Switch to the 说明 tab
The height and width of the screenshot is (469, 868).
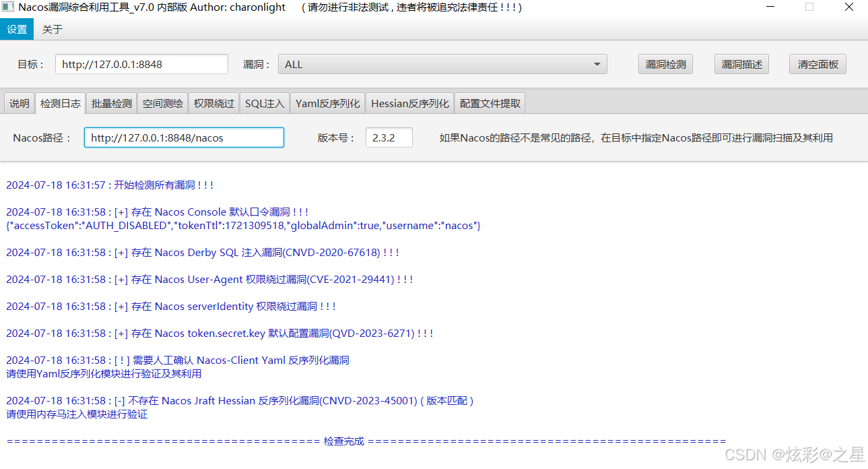(x=19, y=104)
